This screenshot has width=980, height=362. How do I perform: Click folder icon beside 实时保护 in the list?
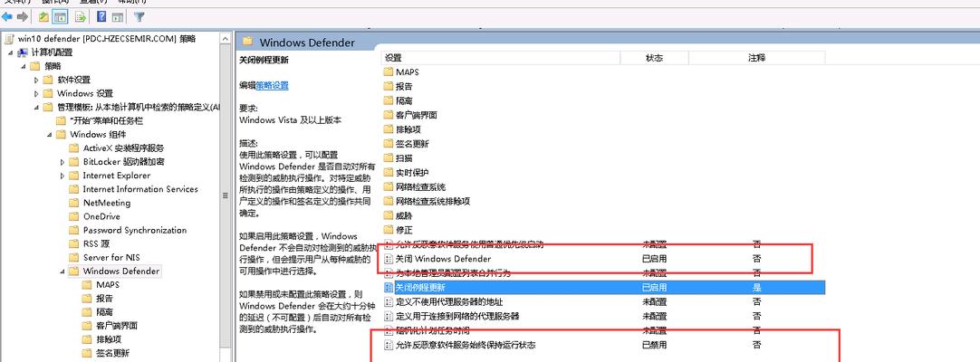(389, 172)
